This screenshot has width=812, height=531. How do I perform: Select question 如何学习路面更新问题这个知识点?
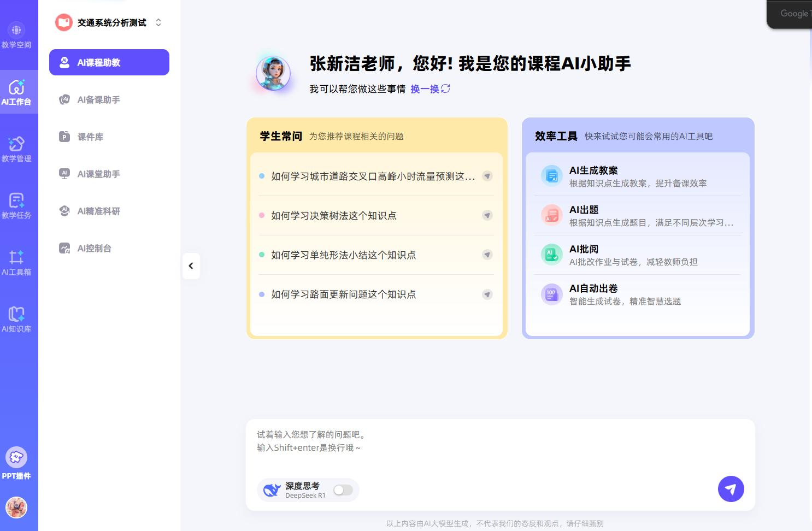pos(343,294)
